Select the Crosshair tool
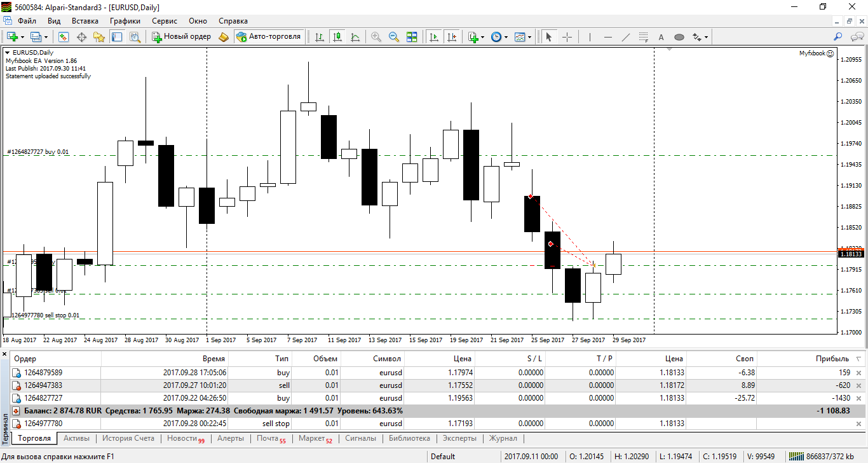 click(x=567, y=37)
